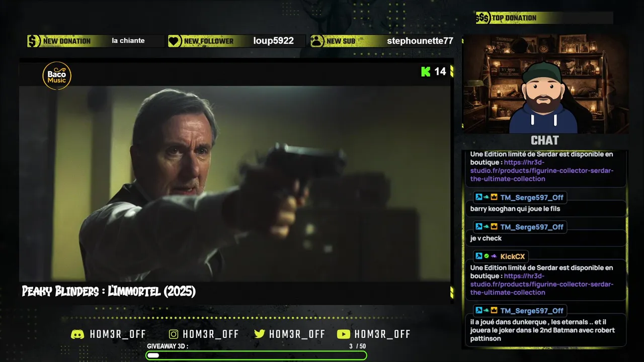This screenshot has height=362, width=644.
Task: Click the crown badge on the 'barry keoghan' message
Action: click(x=494, y=197)
